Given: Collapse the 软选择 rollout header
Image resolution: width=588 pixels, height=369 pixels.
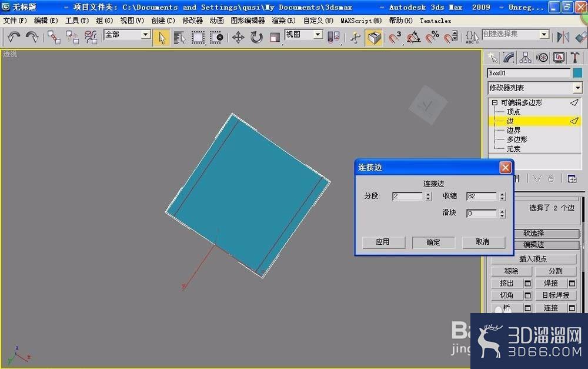Looking at the screenshot, I should click(546, 233).
